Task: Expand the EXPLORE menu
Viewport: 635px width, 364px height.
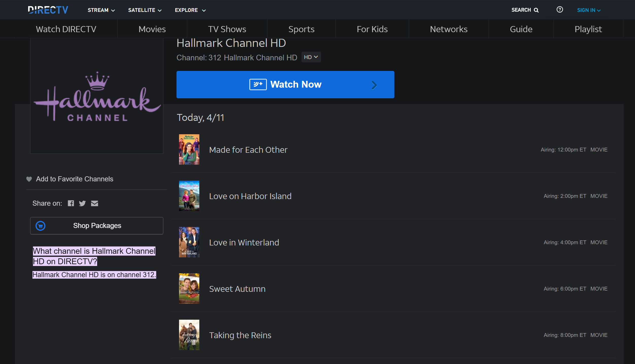Action: [190, 10]
